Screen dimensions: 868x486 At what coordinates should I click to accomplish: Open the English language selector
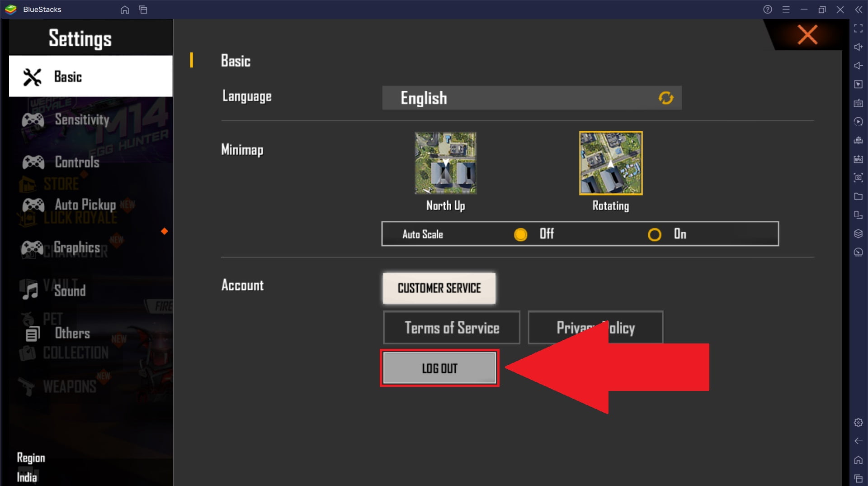pyautogui.click(x=520, y=98)
